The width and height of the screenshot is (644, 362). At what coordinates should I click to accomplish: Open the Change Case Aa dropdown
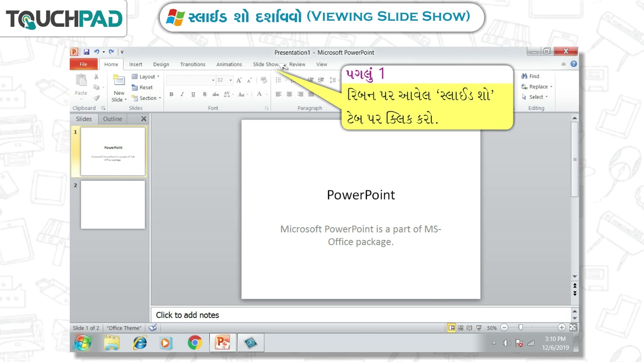(243, 94)
